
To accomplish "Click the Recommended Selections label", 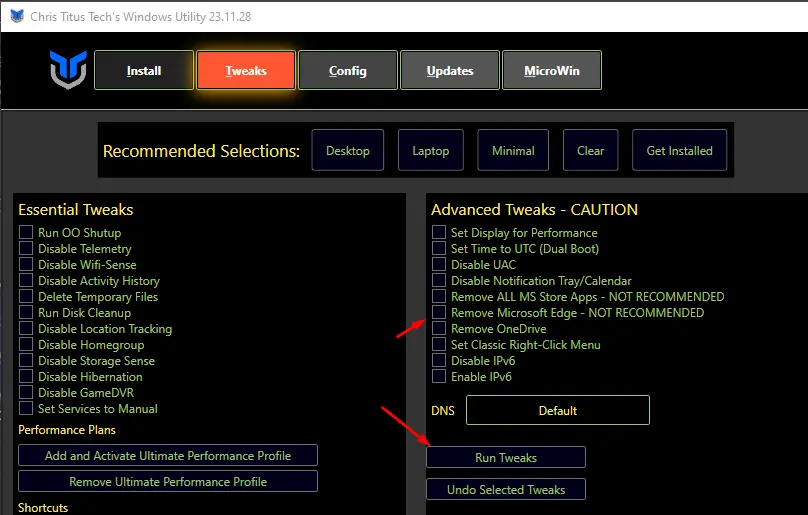I will [201, 151].
